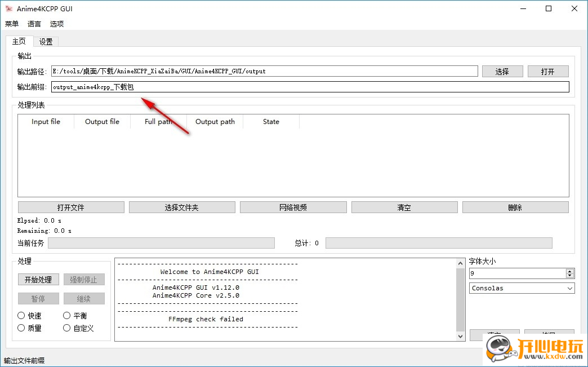The height and width of the screenshot is (367, 588).
Task: Click the 输出前缀 prefix input field
Action: click(310, 87)
